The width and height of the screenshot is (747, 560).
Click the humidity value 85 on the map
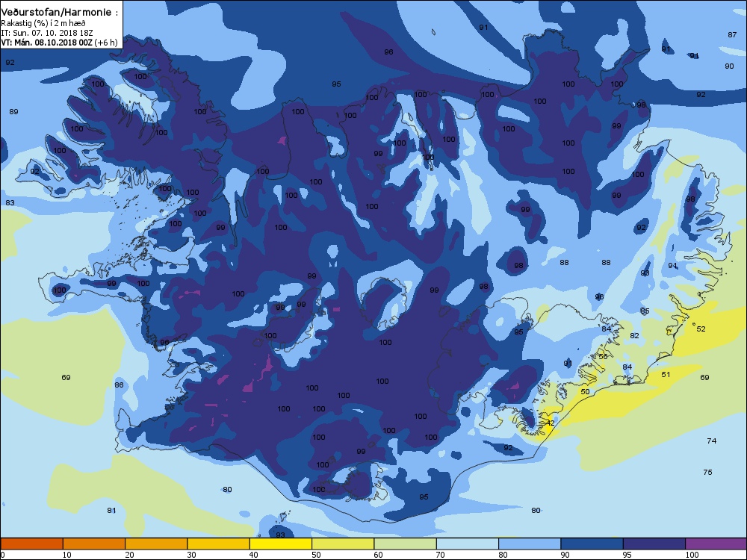pyautogui.click(x=645, y=311)
